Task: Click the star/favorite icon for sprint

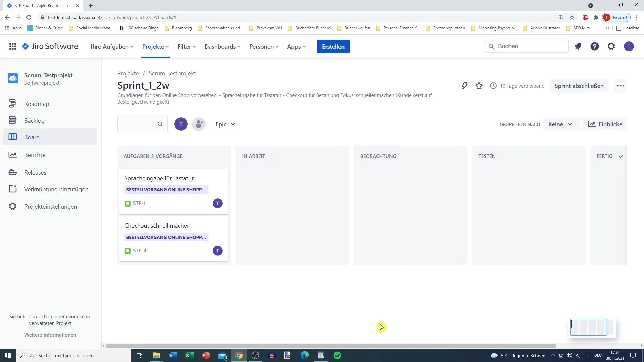Action: (x=479, y=86)
